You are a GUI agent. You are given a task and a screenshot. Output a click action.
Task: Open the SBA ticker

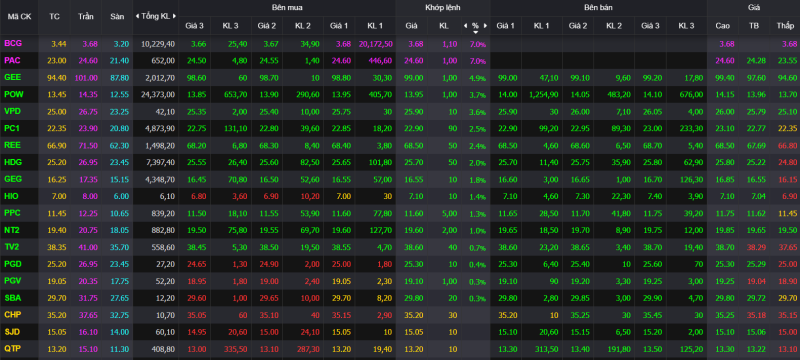coord(12,298)
